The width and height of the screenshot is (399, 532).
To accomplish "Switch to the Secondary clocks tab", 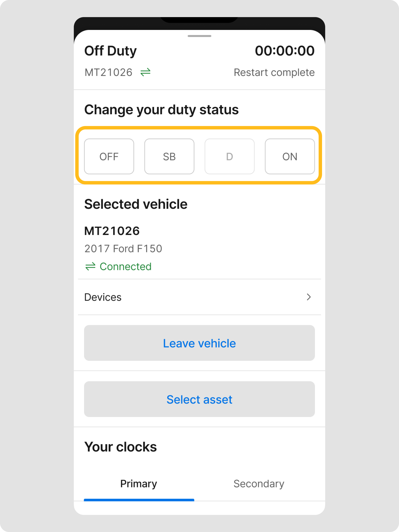I will pyautogui.click(x=259, y=484).
